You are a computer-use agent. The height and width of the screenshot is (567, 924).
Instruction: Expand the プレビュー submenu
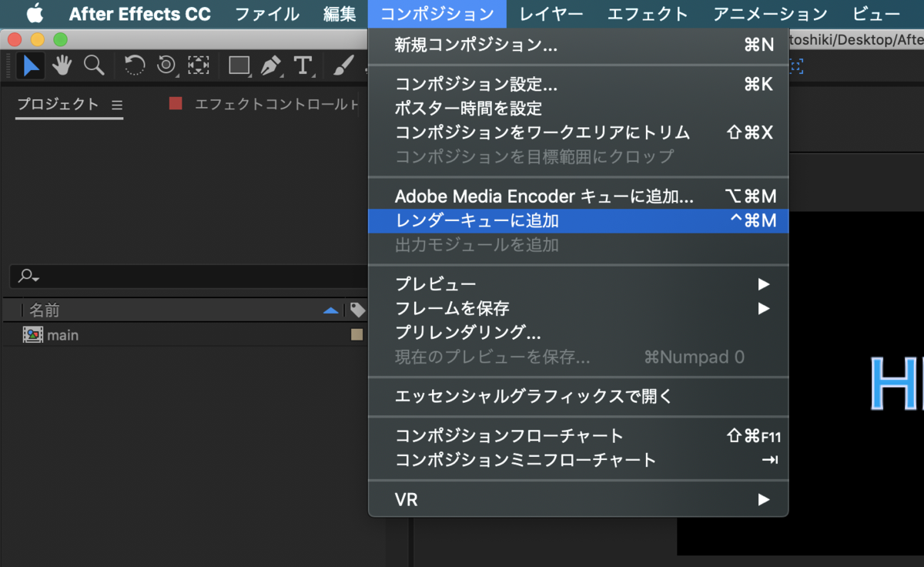(x=578, y=284)
